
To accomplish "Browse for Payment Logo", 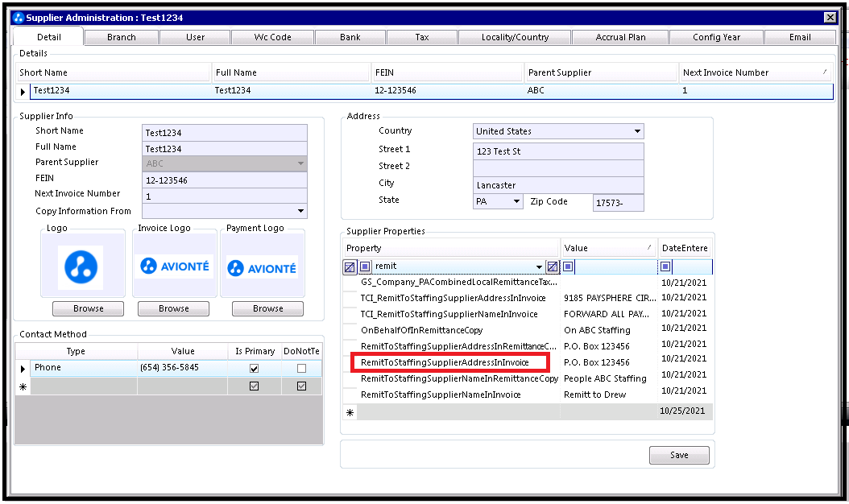I will click(268, 308).
